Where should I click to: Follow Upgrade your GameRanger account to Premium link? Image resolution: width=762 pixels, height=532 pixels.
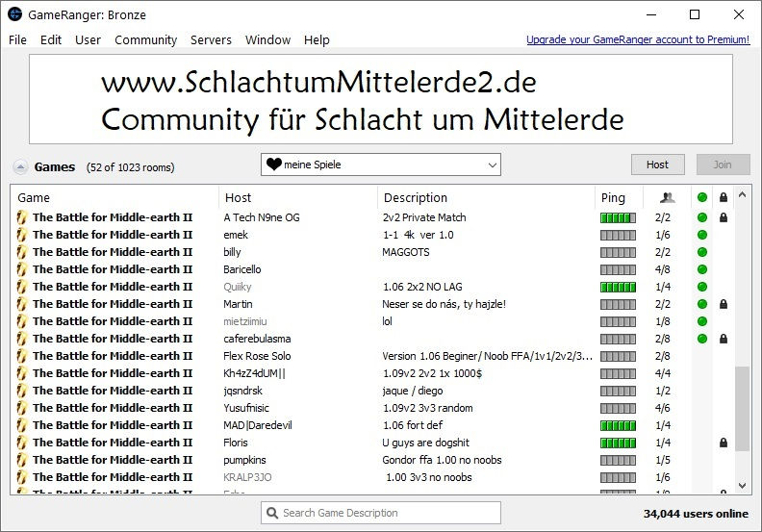(x=638, y=39)
